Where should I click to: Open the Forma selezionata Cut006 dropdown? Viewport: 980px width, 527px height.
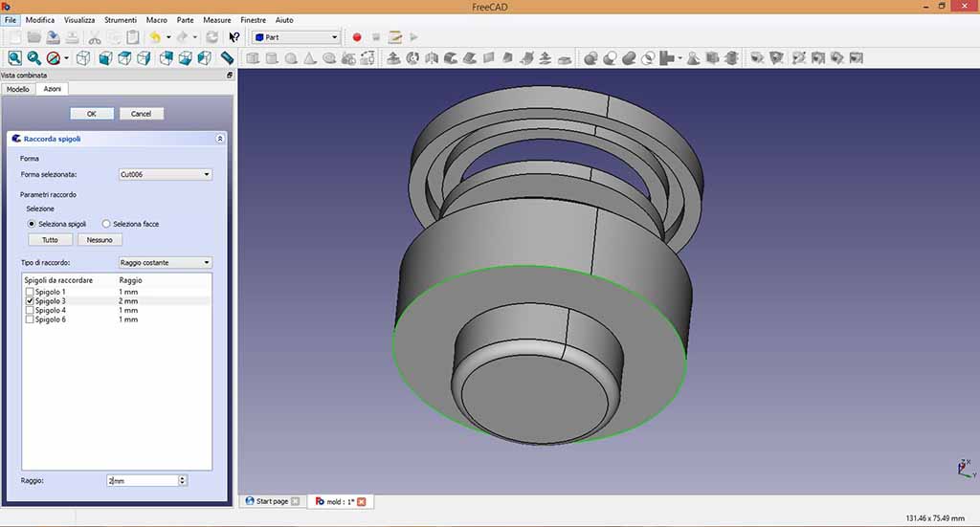pyautogui.click(x=165, y=174)
